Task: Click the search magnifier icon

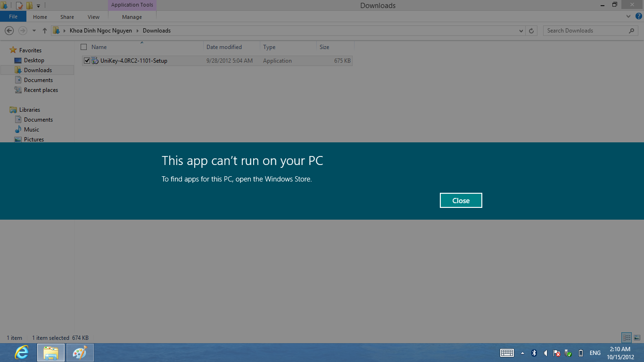Action: 632,31
